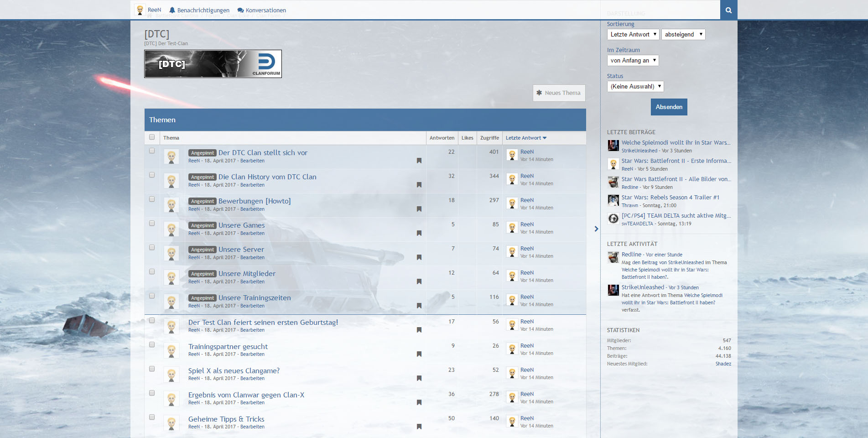The image size is (868, 438).
Task: Click Thrawn avatar next to Rebels Season 4 Trailer
Action: (613, 200)
